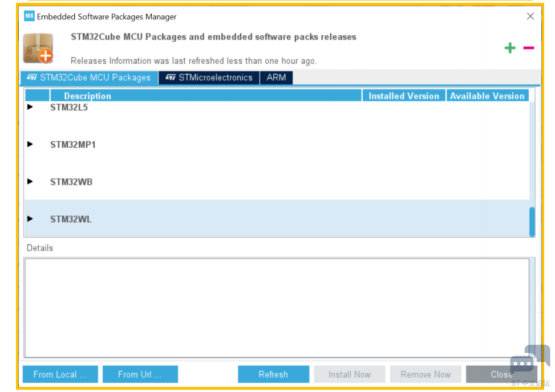Select the STM32WL row text
Screen dimensions: 555x392
(71, 219)
